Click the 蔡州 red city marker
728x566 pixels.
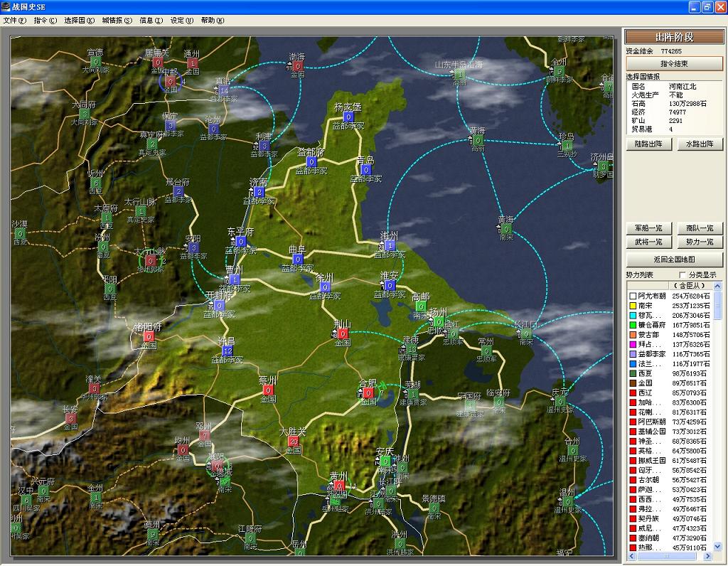(268, 390)
